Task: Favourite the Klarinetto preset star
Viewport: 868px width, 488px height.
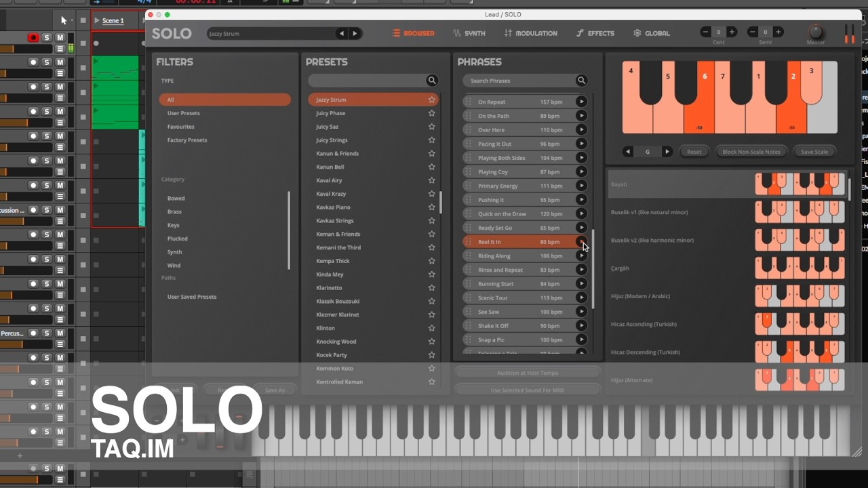Action: tap(431, 287)
